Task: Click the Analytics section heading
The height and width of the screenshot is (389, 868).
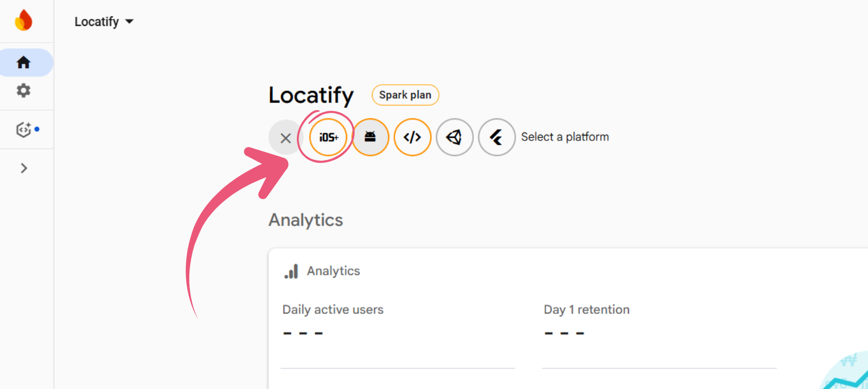Action: [306, 220]
